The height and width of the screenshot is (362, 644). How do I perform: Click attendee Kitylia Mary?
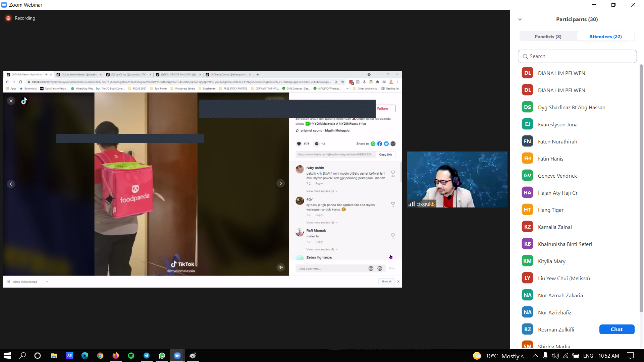[577, 261]
